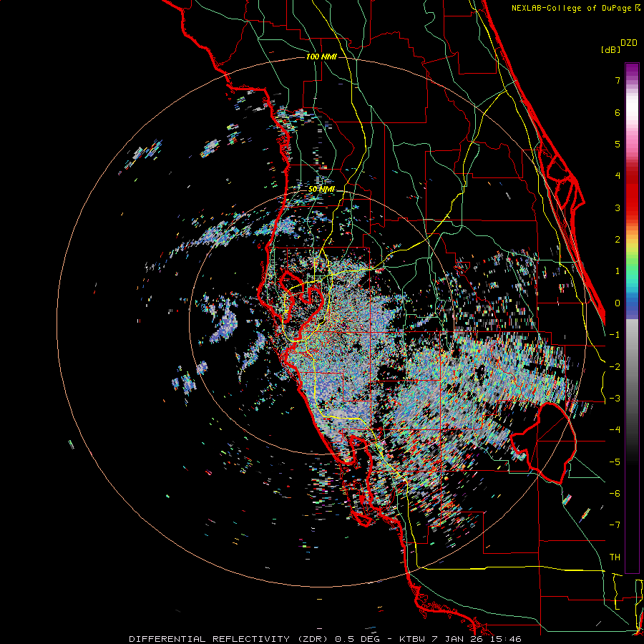Viewport: 644px width, 644px height.
Task: Click the 6 value on color scale
Action: (x=618, y=112)
